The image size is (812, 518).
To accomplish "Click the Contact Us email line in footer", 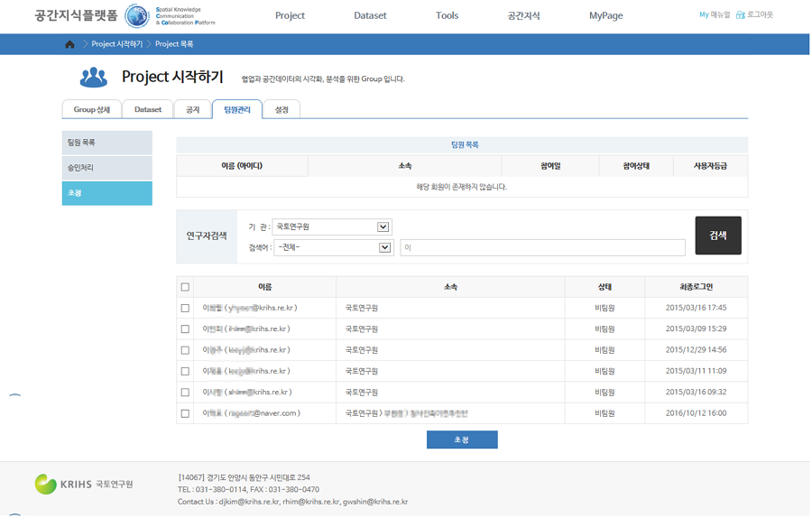I will click(292, 502).
